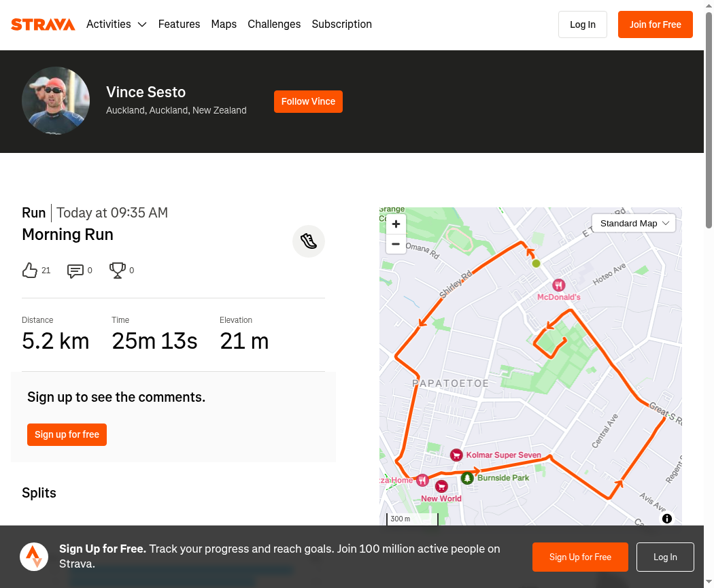
Task: Open Vince Sesto's profile photo
Action: pyautogui.click(x=56, y=101)
